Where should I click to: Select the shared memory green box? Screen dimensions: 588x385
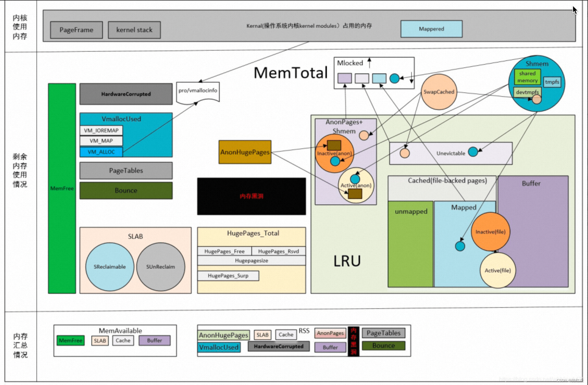[527, 77]
